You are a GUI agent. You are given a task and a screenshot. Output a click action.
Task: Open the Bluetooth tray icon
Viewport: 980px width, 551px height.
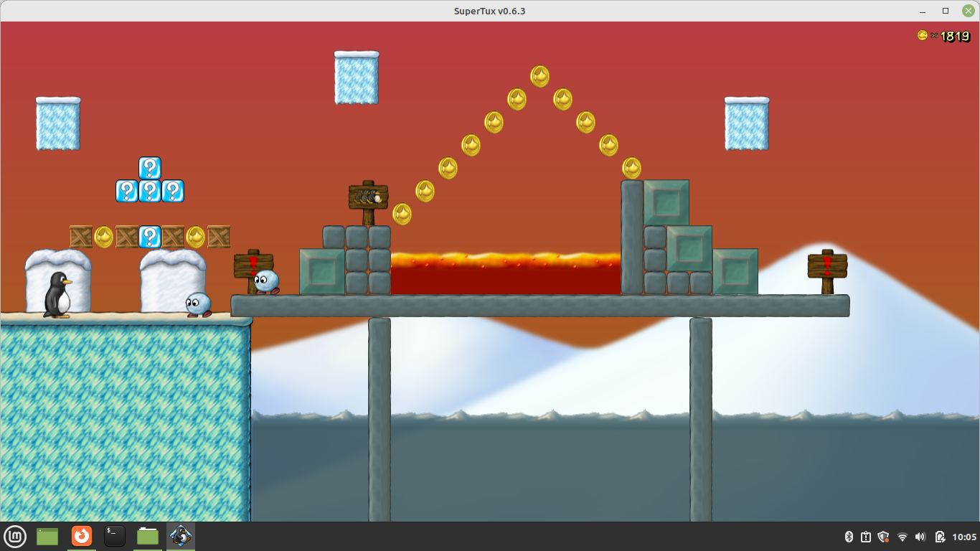[x=848, y=537]
